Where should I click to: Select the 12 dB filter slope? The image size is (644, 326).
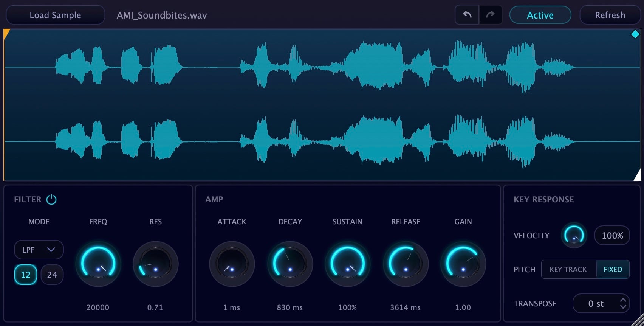point(26,275)
